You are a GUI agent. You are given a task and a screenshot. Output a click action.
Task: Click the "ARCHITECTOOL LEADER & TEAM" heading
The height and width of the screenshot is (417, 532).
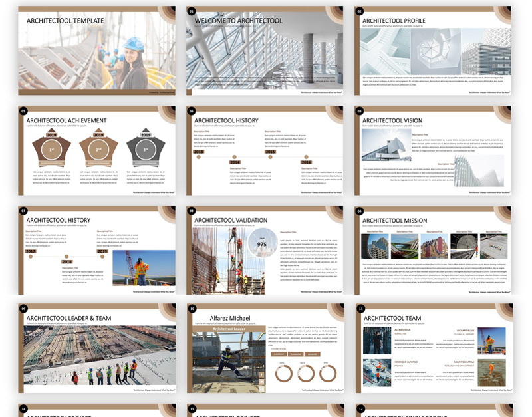point(69,318)
